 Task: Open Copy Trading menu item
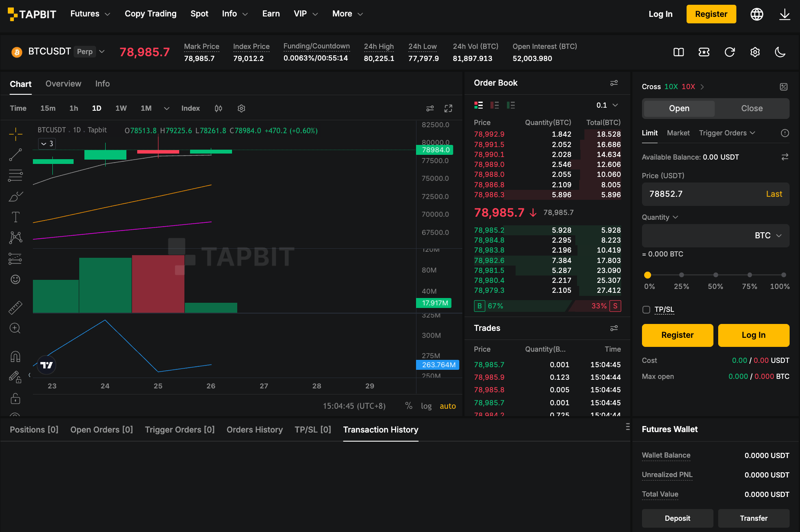tap(151, 14)
